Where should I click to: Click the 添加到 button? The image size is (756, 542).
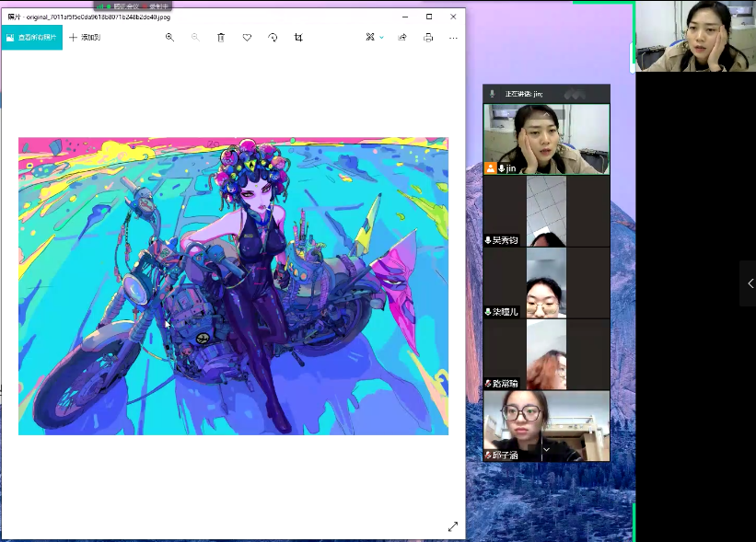(85, 37)
